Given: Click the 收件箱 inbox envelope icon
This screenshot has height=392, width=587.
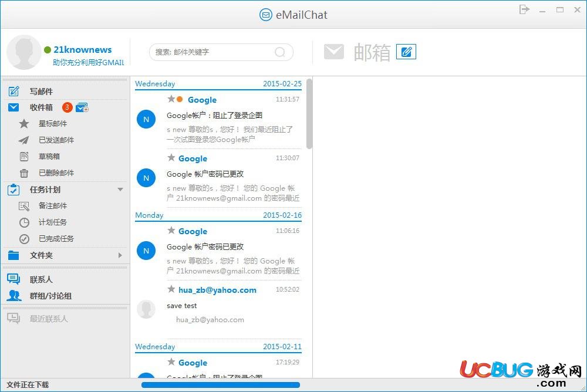Looking at the screenshot, I should click(14, 107).
